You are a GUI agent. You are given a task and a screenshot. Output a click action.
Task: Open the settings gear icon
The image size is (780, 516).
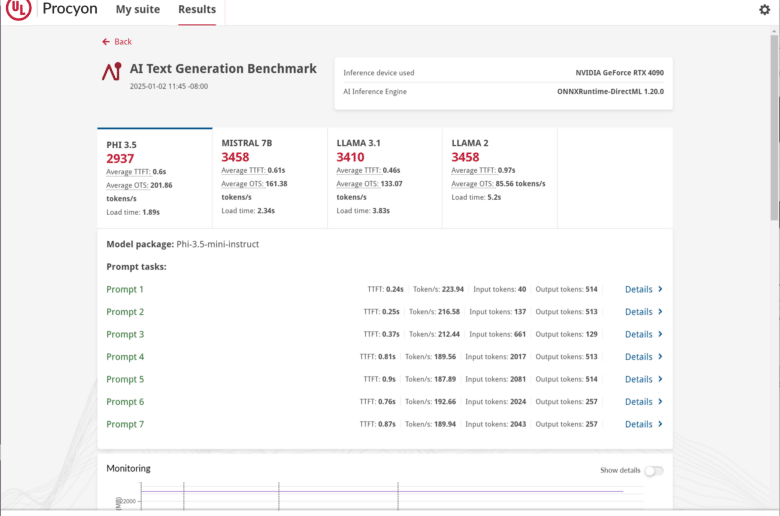(764, 9)
